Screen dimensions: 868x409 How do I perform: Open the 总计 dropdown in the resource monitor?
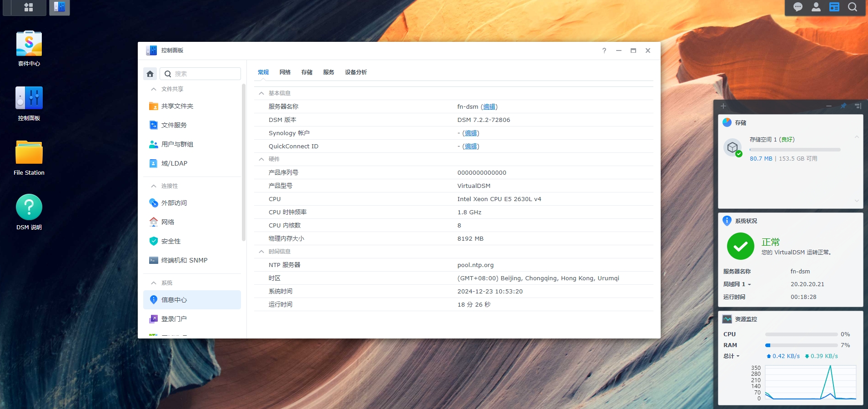click(x=732, y=356)
